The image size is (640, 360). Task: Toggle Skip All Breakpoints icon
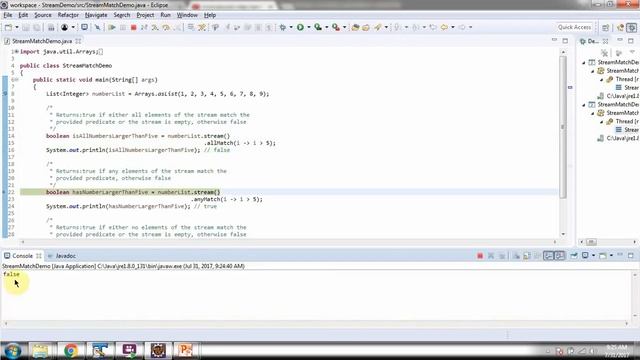(x=98, y=27)
